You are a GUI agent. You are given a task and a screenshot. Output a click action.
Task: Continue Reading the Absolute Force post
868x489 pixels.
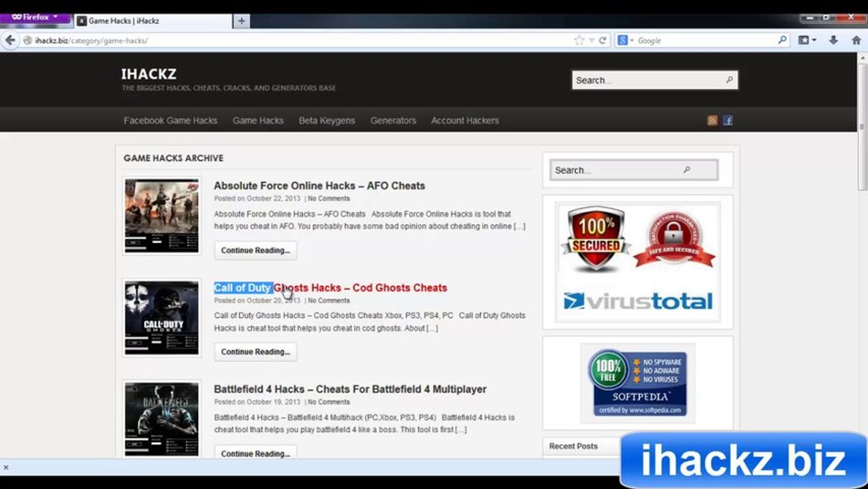[255, 250]
